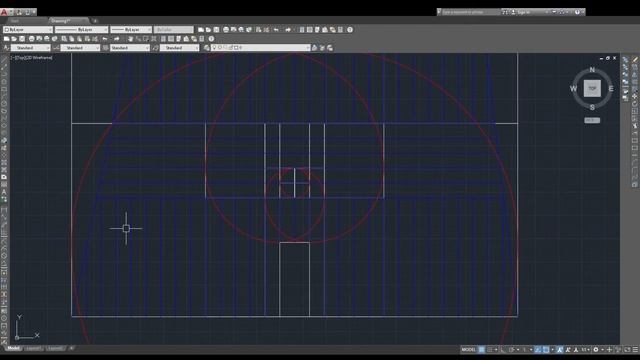The height and width of the screenshot is (360, 640).
Task: Click Open in the second toolbar row
Action: [x=14, y=39]
